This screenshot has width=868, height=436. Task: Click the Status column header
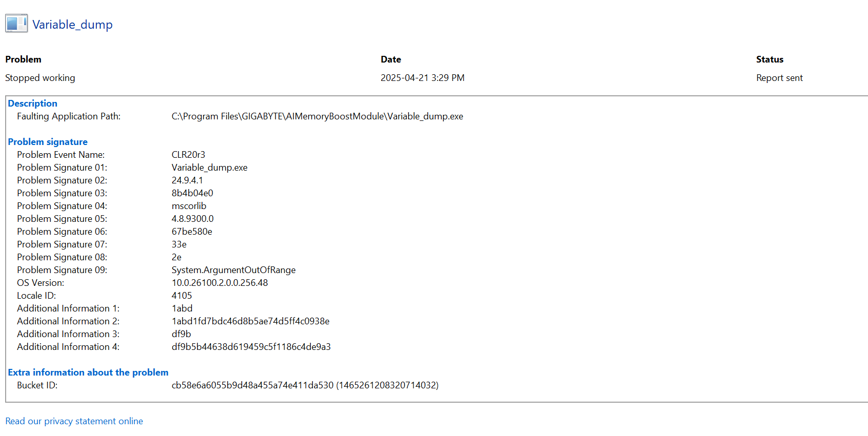point(770,59)
